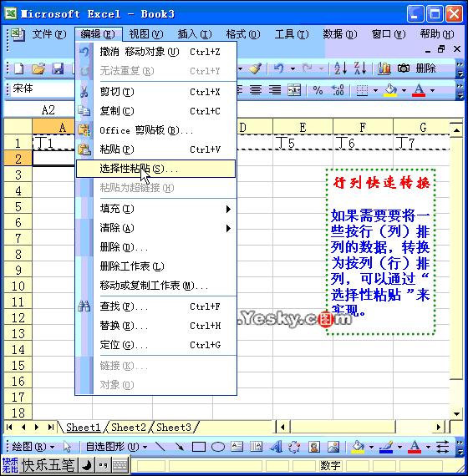Insert clip art icon on drawing toolbar
The image size is (468, 476).
(314, 447)
